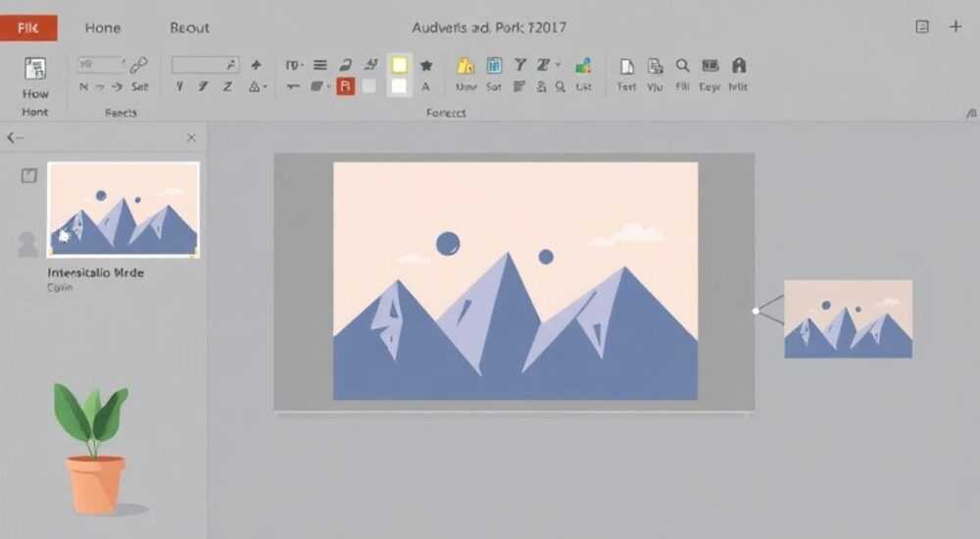This screenshot has width=980, height=539.
Task: Toggle the slanted italic-style button
Action: click(x=203, y=86)
